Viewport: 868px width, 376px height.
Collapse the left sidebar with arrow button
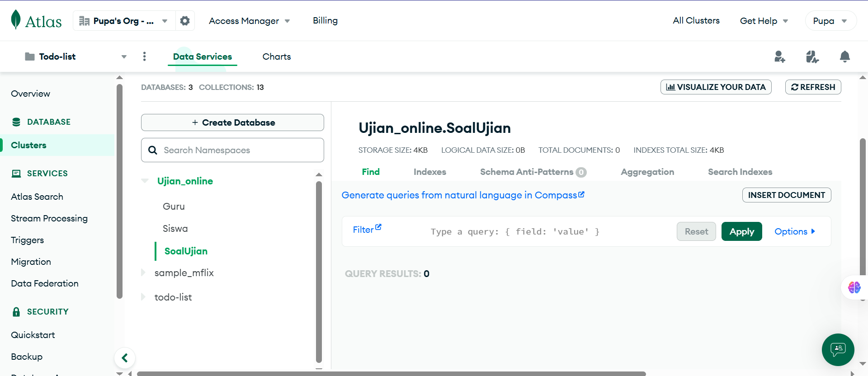125,358
